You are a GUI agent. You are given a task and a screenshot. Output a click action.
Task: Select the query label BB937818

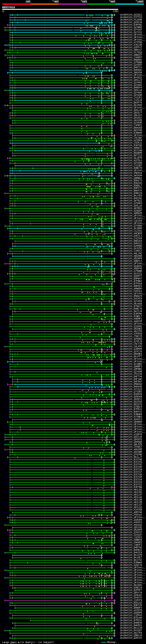point(8,7)
